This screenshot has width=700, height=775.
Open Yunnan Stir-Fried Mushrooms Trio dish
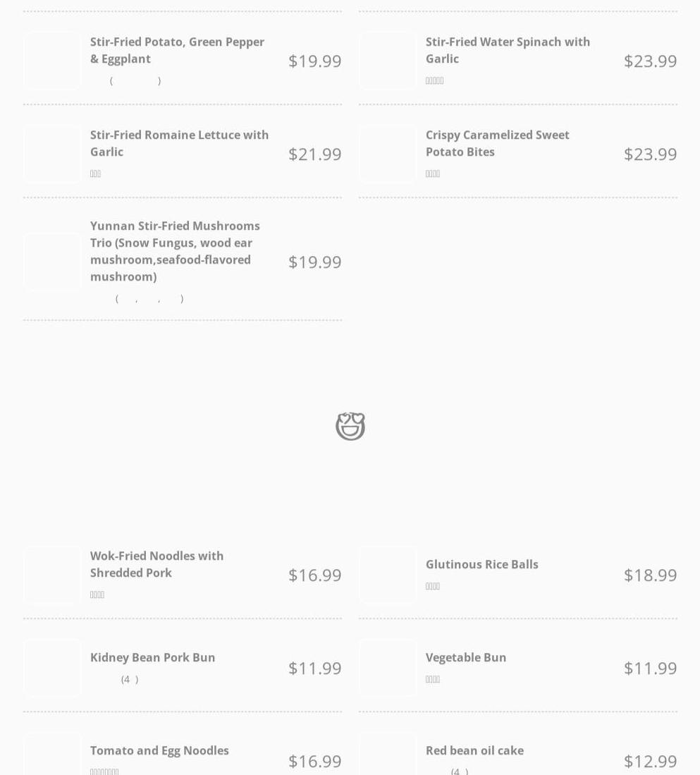tap(175, 251)
